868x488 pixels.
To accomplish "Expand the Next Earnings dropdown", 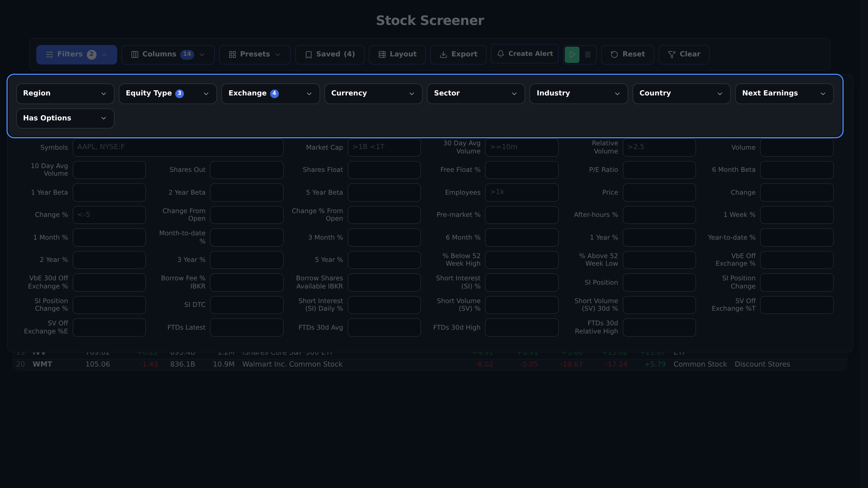I will [x=784, y=94].
